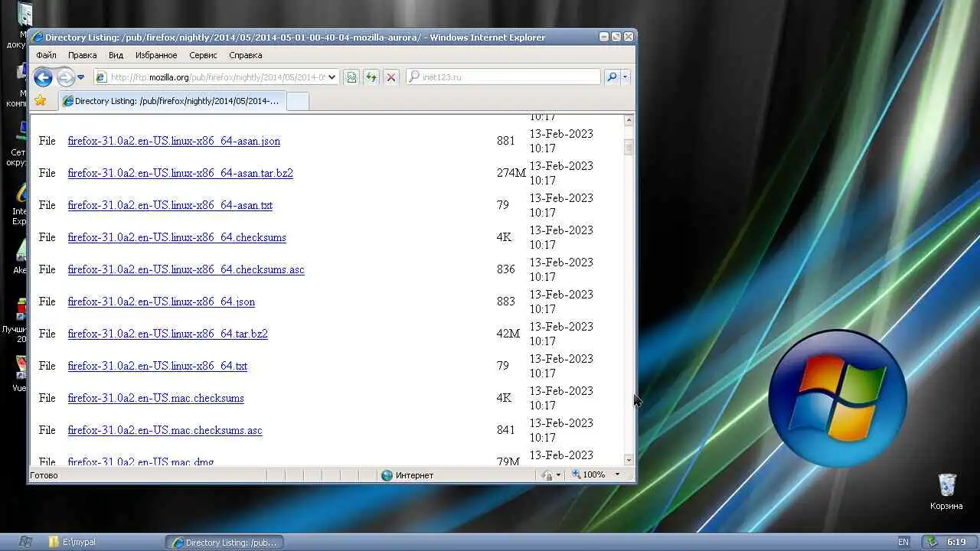Open the Правка menu
980x551 pixels.
pyautogui.click(x=82, y=55)
